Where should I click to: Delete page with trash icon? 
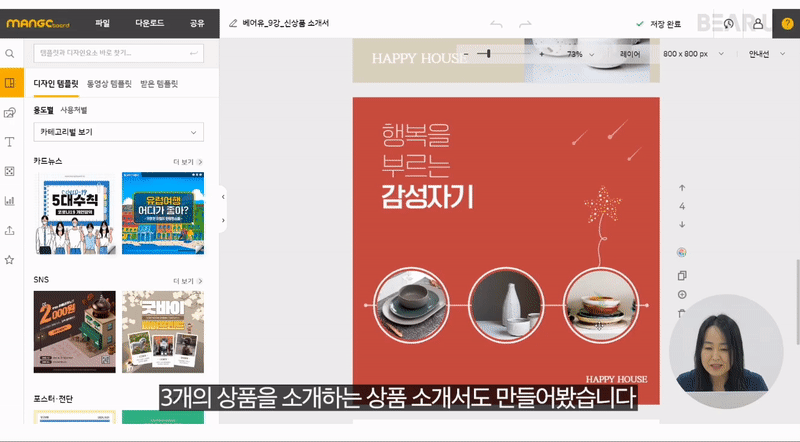[682, 313]
